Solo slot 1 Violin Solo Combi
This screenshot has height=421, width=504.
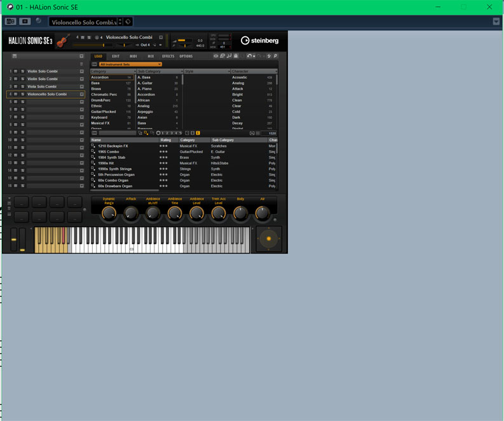pyautogui.click(x=22, y=71)
